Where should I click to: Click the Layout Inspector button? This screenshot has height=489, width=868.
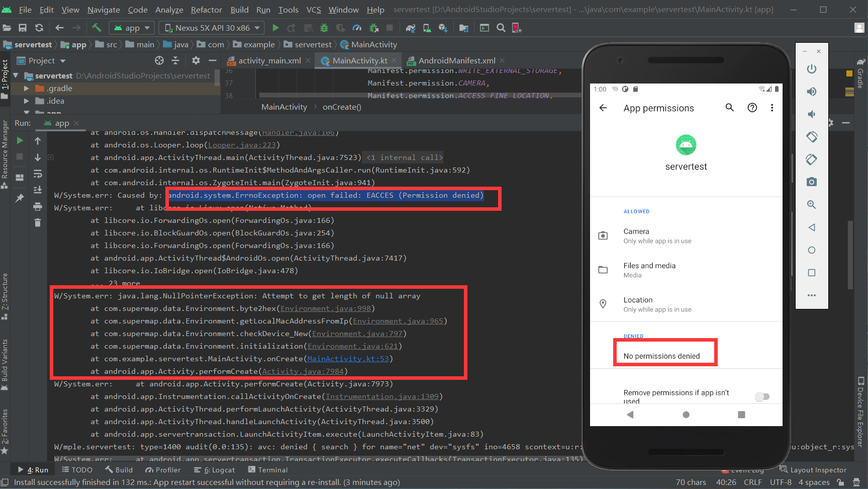813,470
